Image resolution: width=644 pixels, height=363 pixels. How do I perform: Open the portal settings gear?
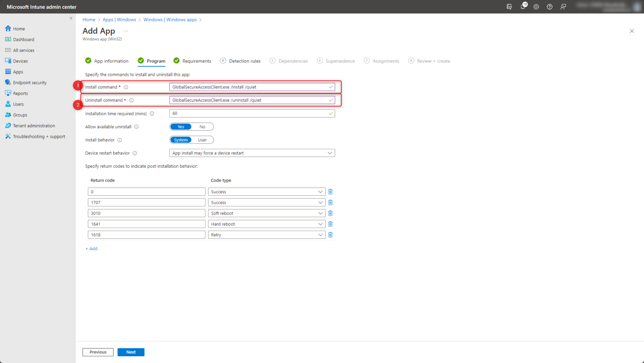(536, 7)
